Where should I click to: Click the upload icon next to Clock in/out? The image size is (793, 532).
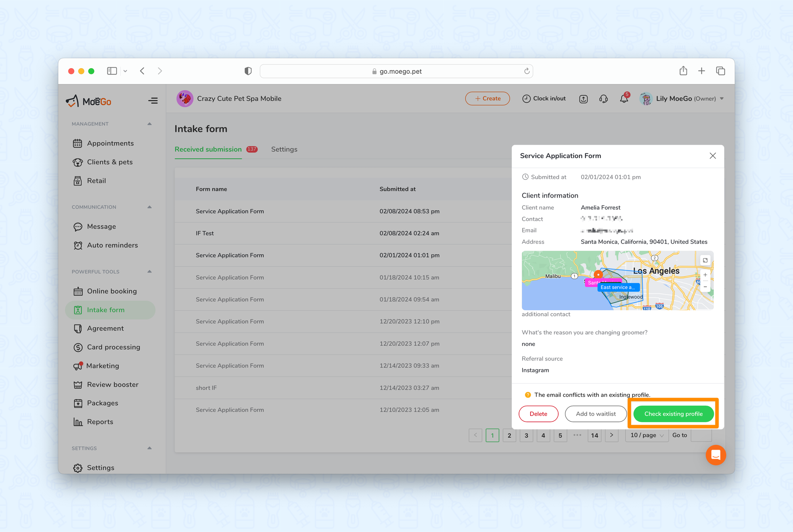click(583, 99)
